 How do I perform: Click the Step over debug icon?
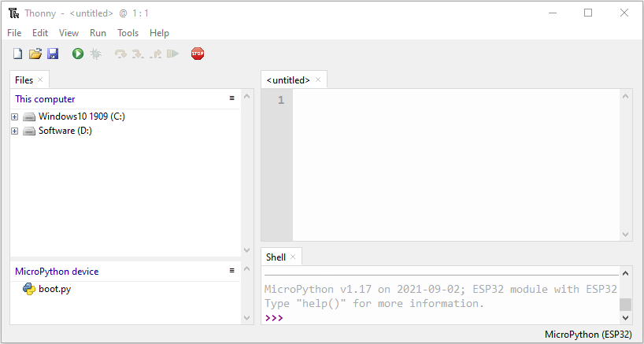(120, 54)
